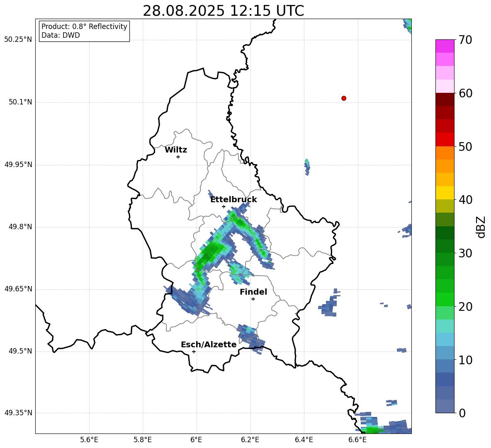Click the magenta top colorbar segment
This screenshot has height=448, width=491.
(445, 46)
